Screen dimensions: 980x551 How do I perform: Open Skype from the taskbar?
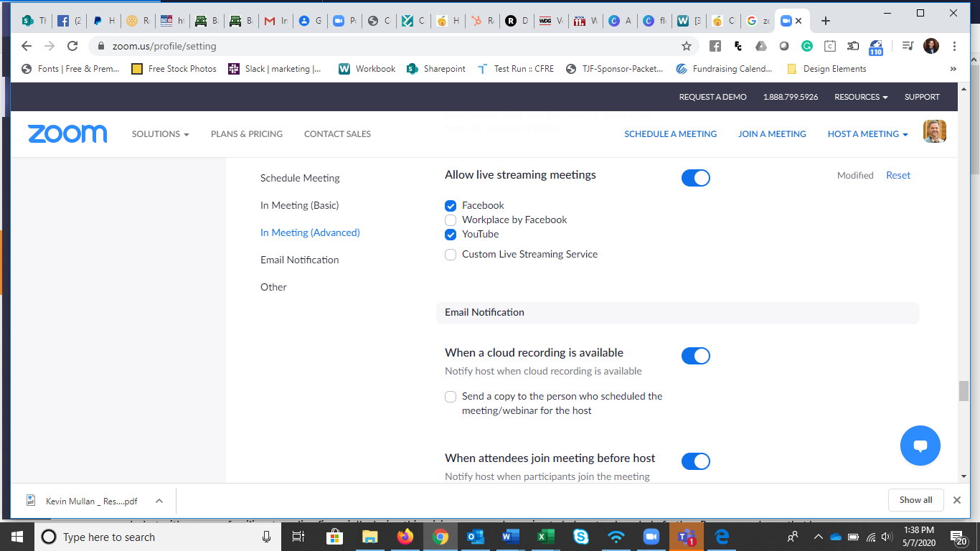(581, 537)
